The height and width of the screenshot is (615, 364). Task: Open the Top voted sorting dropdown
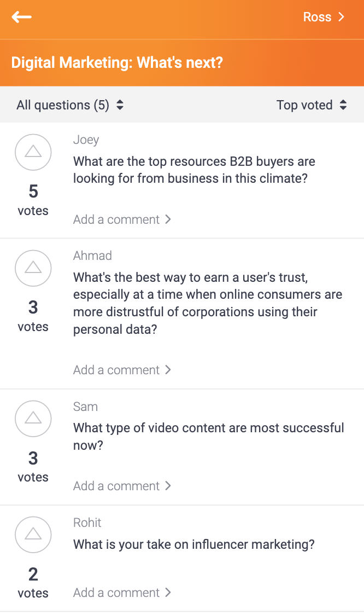(312, 105)
